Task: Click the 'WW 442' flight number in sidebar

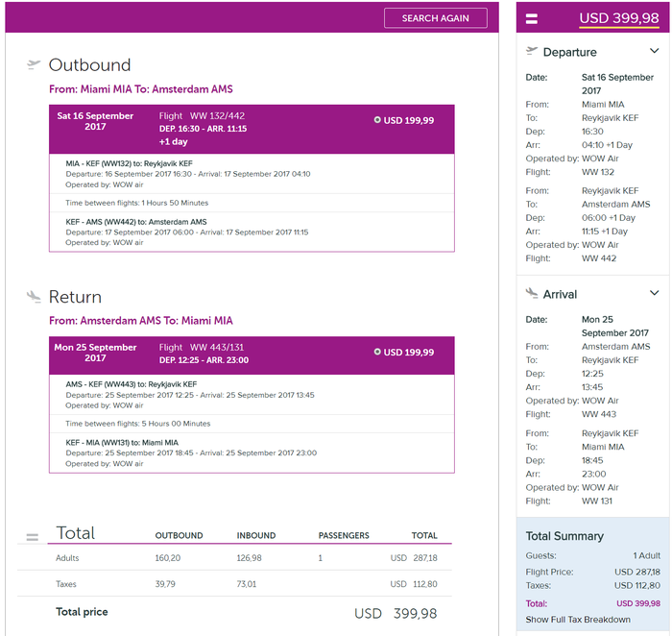Action: pyautogui.click(x=599, y=258)
